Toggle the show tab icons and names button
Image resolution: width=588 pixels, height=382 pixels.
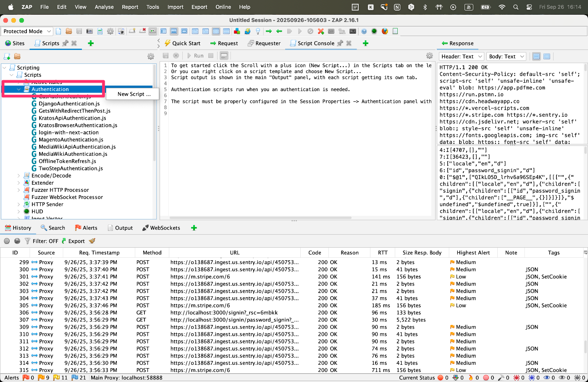153,31
